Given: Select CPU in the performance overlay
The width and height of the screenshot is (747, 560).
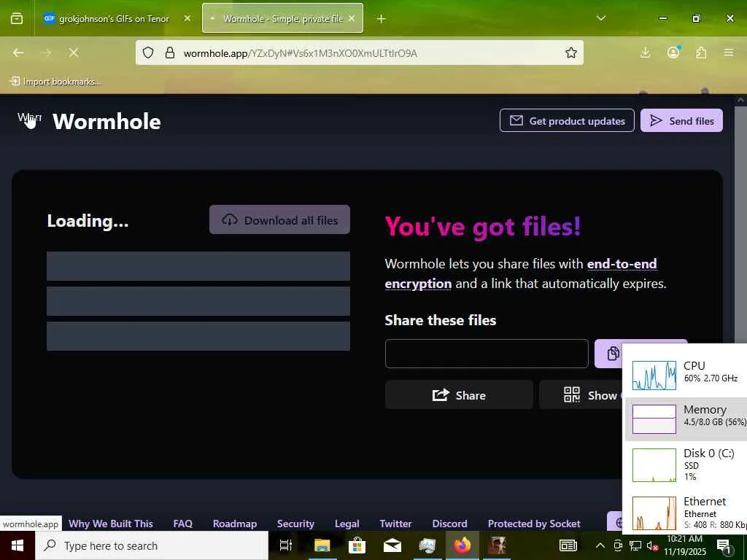Looking at the screenshot, I should pyautogui.click(x=686, y=375).
